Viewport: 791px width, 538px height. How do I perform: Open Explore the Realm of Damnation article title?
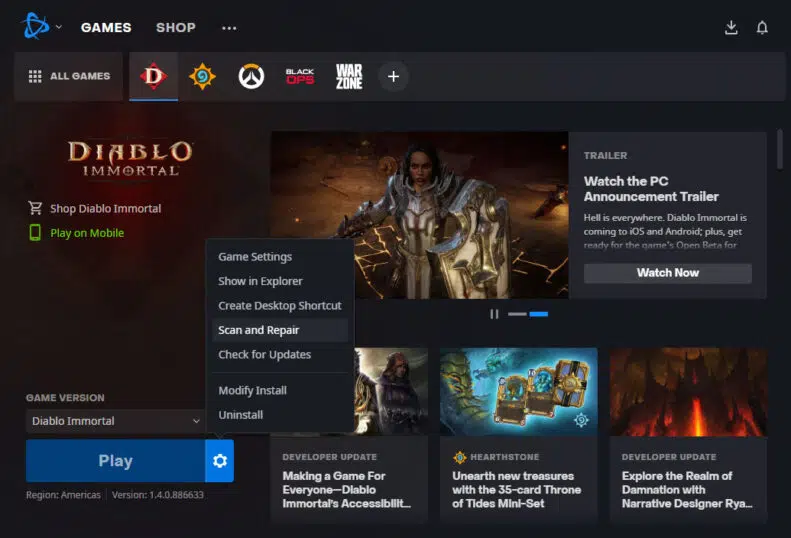687,490
